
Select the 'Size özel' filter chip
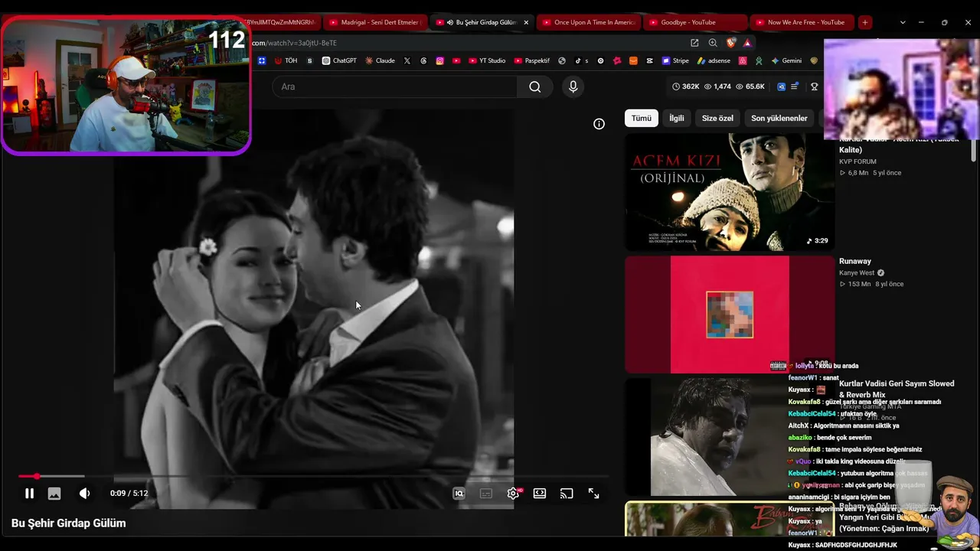[717, 118]
